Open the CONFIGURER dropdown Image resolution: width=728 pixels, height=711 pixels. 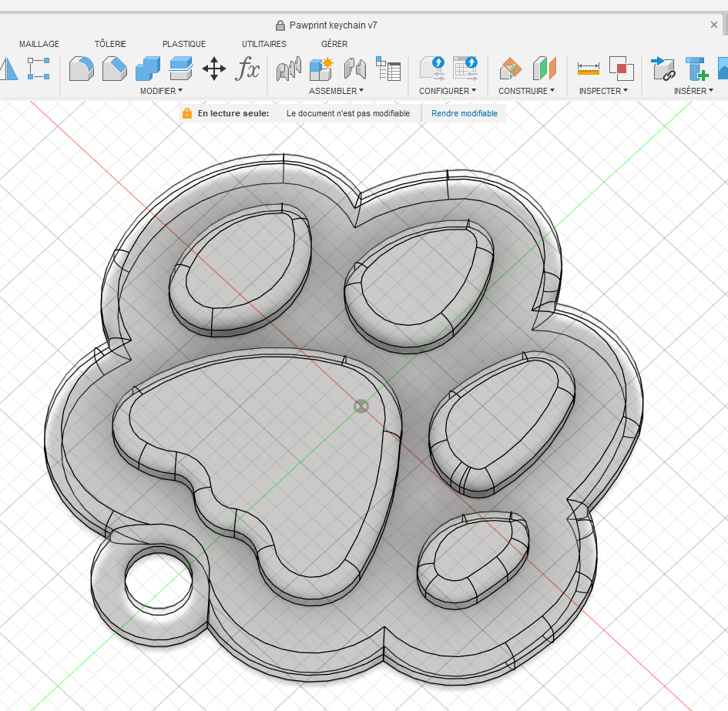coord(448,91)
